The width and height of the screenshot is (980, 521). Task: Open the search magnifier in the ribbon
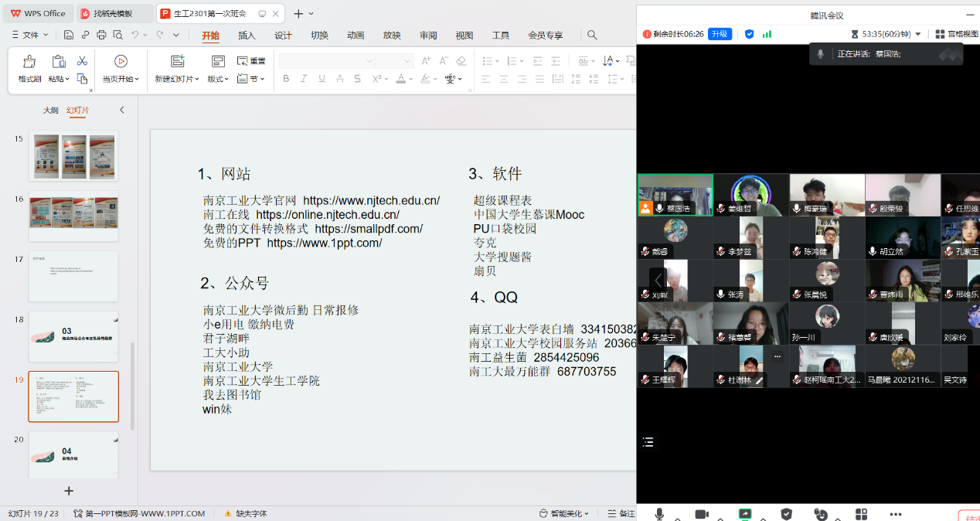[x=592, y=35]
